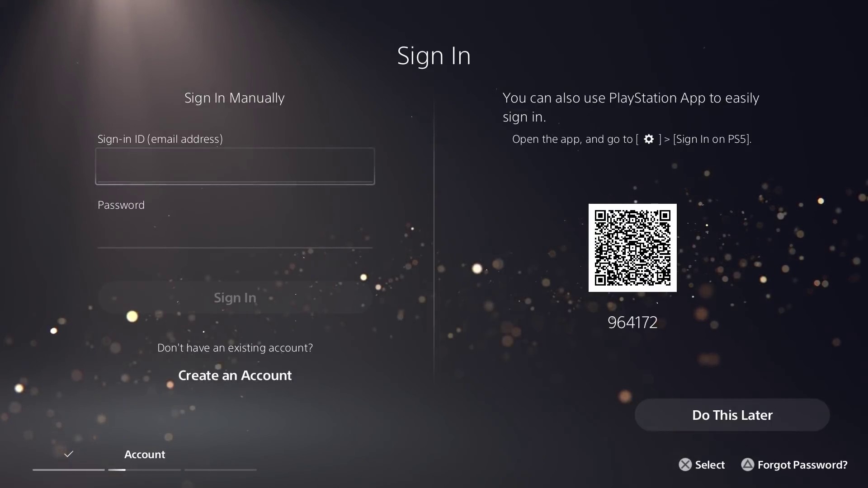
Task: Click the X button Select icon
Action: point(685,464)
